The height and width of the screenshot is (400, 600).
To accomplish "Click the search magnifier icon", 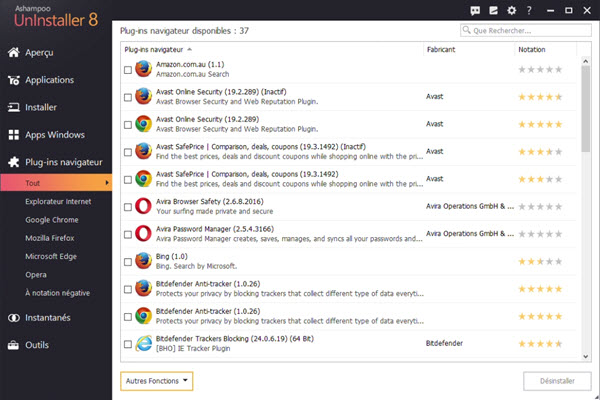I will (x=466, y=30).
